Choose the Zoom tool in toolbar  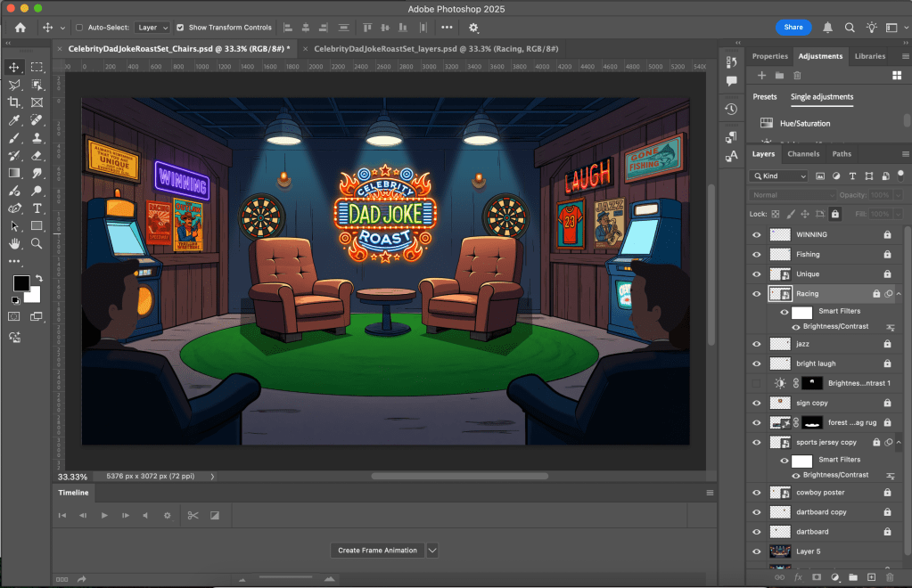pyautogui.click(x=37, y=243)
